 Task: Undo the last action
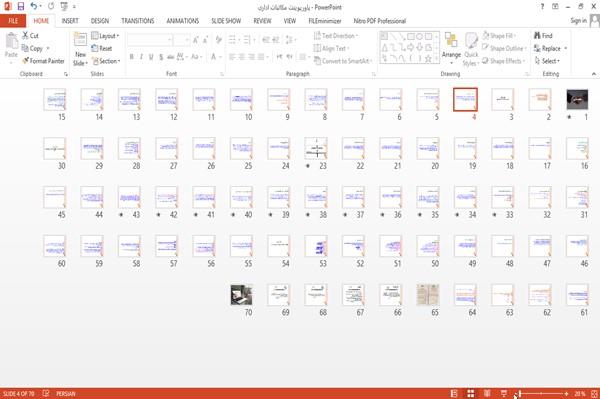click(34, 7)
